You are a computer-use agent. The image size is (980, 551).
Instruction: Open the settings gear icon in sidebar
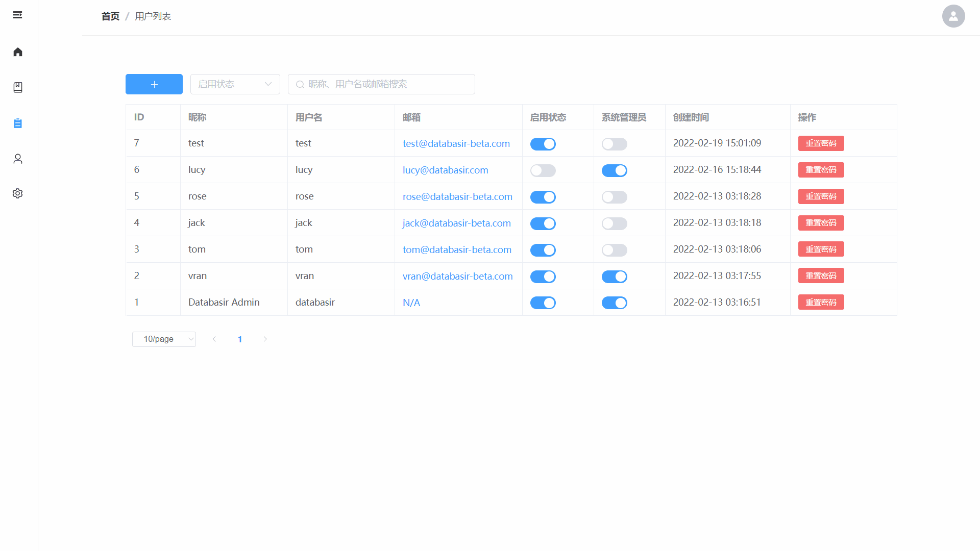[x=18, y=193]
